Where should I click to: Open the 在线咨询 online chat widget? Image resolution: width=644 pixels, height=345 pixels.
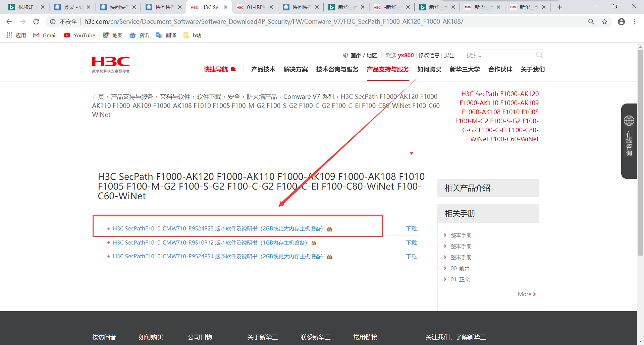pos(629,141)
